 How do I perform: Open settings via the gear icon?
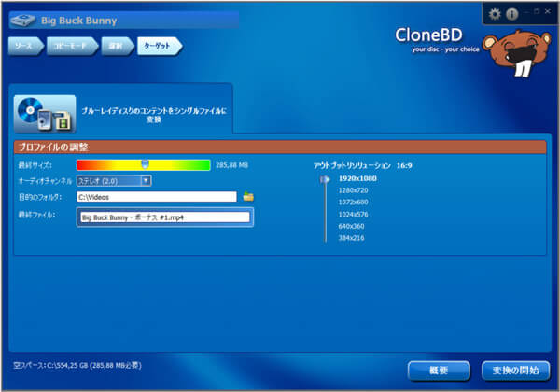(x=495, y=14)
